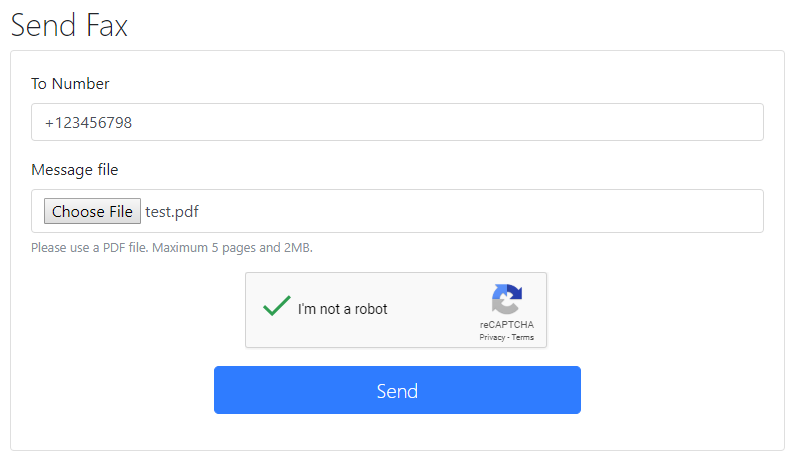Image resolution: width=791 pixels, height=458 pixels.
Task: Open the reCAPTCHA Privacy link
Action: coord(492,337)
